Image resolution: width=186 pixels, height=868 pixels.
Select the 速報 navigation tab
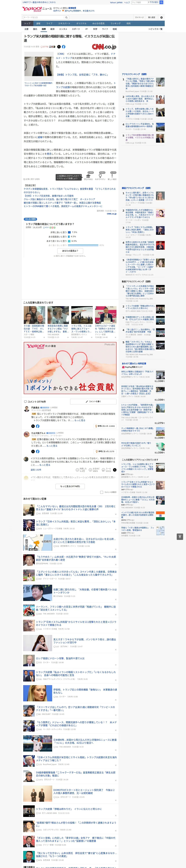point(38,24)
